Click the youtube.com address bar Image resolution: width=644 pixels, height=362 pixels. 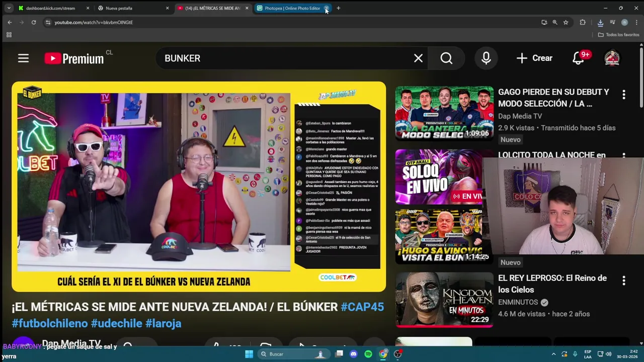[x=292, y=22]
